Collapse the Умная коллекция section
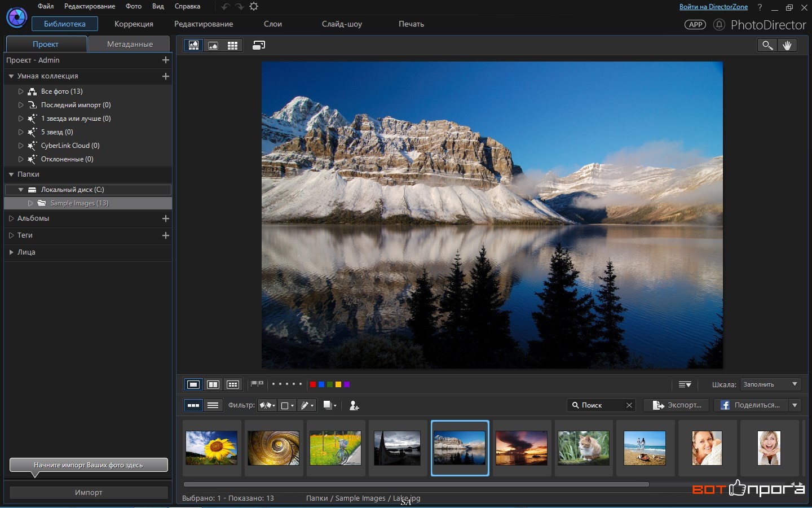This screenshot has width=812, height=508. (x=11, y=76)
